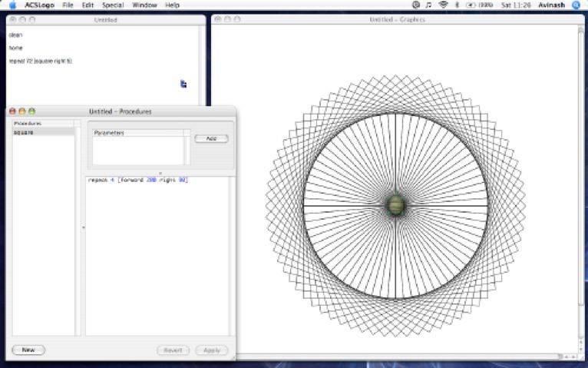
Task: Click the turtle in the Graphics window
Action: pos(395,205)
